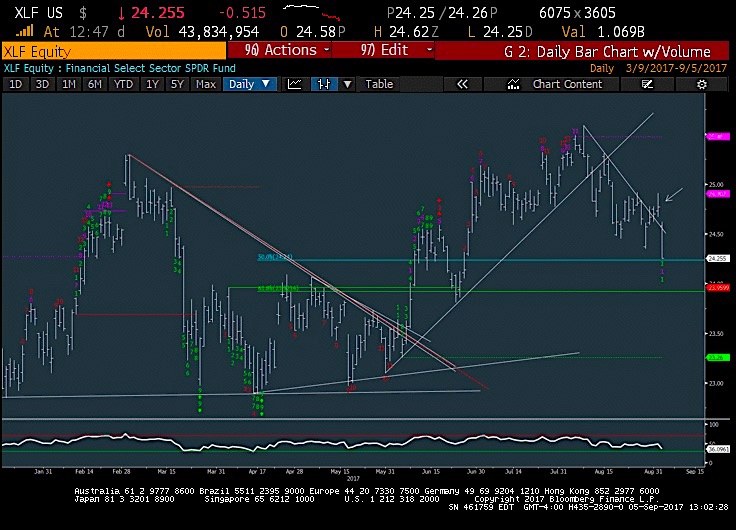Click the magenta price label on axis top
The height and width of the screenshot is (530, 736).
(x=717, y=137)
